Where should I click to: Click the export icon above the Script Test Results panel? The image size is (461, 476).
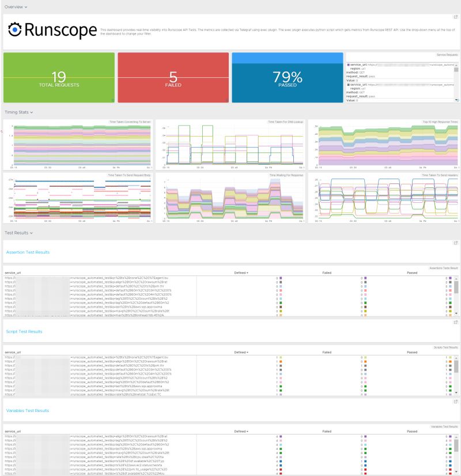(454, 322)
